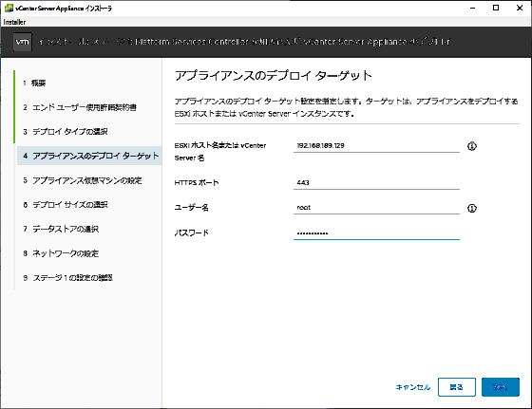The width and height of the screenshot is (532, 409).
Task: Maximize the installer window
Action: tap(496, 8)
